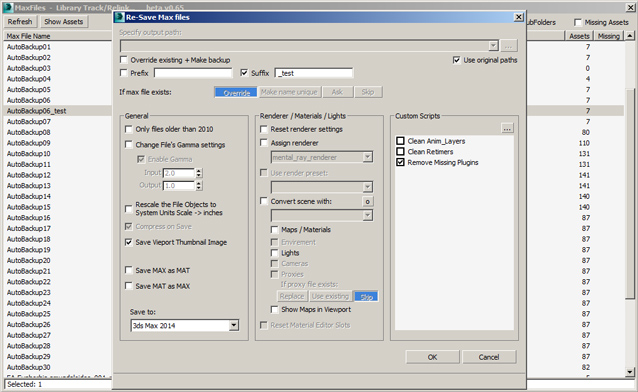Screen dimensions: 638x392
Task: Uncheck Remove Missing Plugins script
Action: 400,162
